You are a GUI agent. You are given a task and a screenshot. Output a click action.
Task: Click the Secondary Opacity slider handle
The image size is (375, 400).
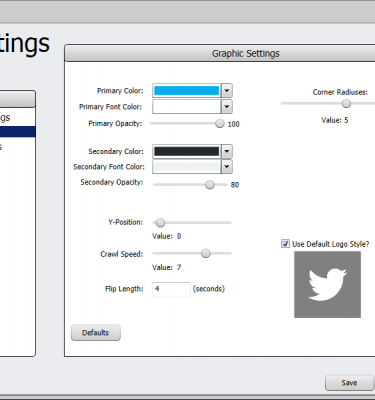210,185
